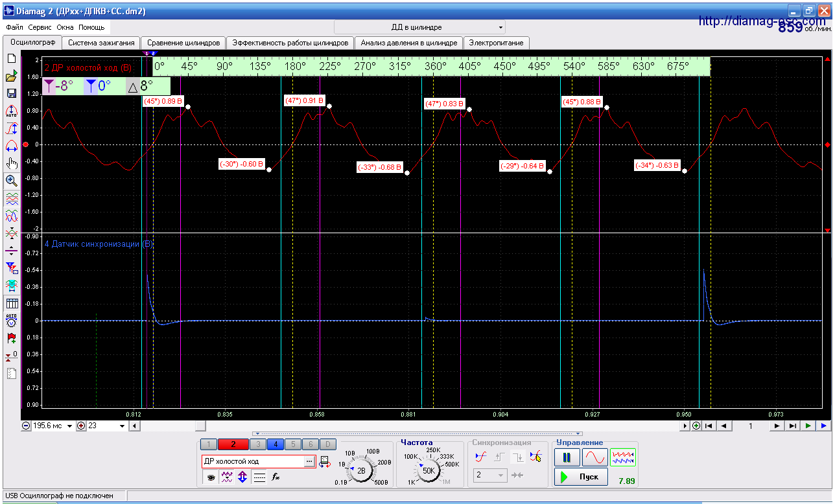The width and height of the screenshot is (835, 504).
Task: Click the marker filter funnel icon
Action: pos(11,268)
